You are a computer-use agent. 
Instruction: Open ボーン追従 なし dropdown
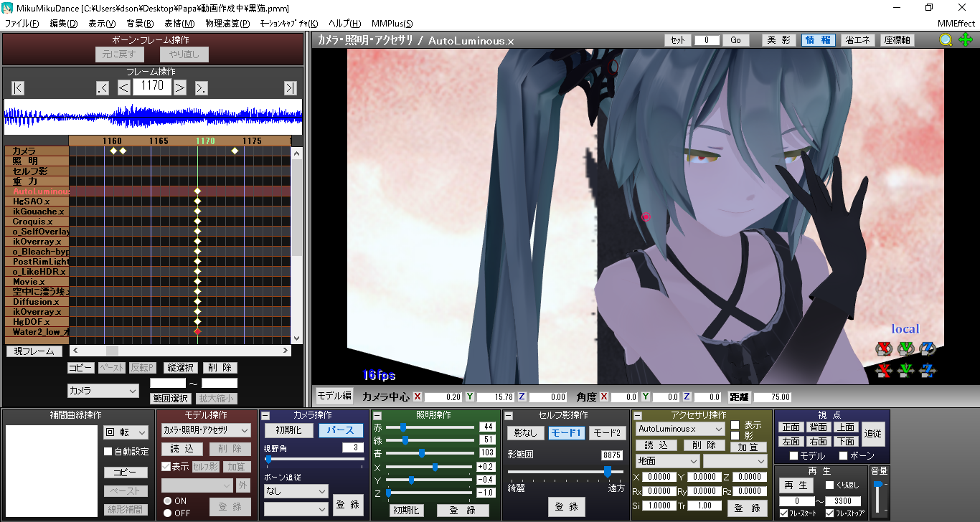coord(296,491)
